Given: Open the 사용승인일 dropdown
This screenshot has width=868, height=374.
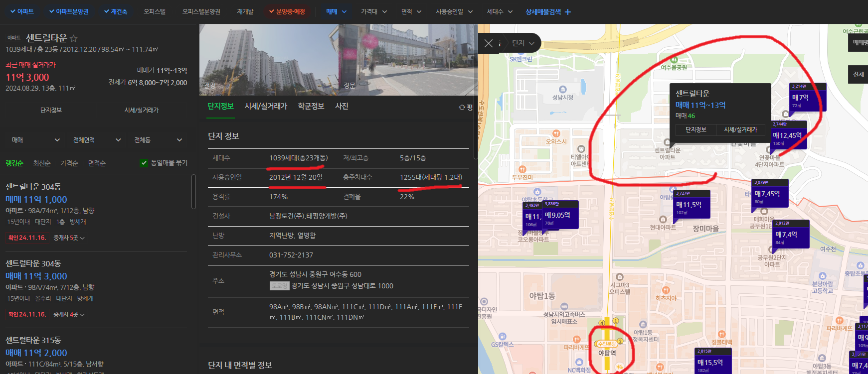Looking at the screenshot, I should pos(454,11).
